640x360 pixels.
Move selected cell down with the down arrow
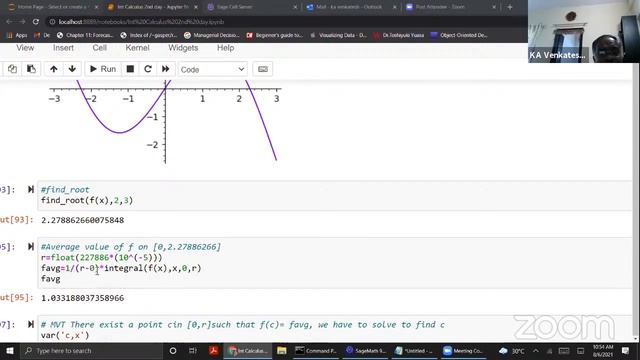72,69
